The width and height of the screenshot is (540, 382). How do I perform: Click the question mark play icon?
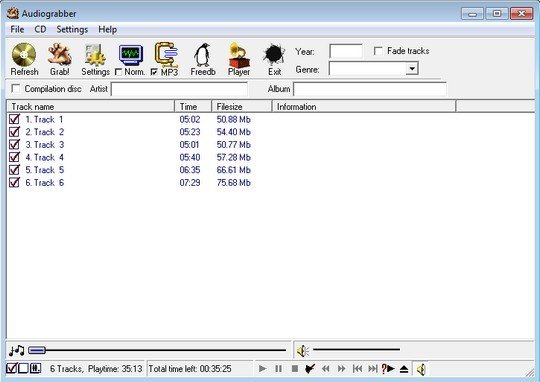[388, 369]
